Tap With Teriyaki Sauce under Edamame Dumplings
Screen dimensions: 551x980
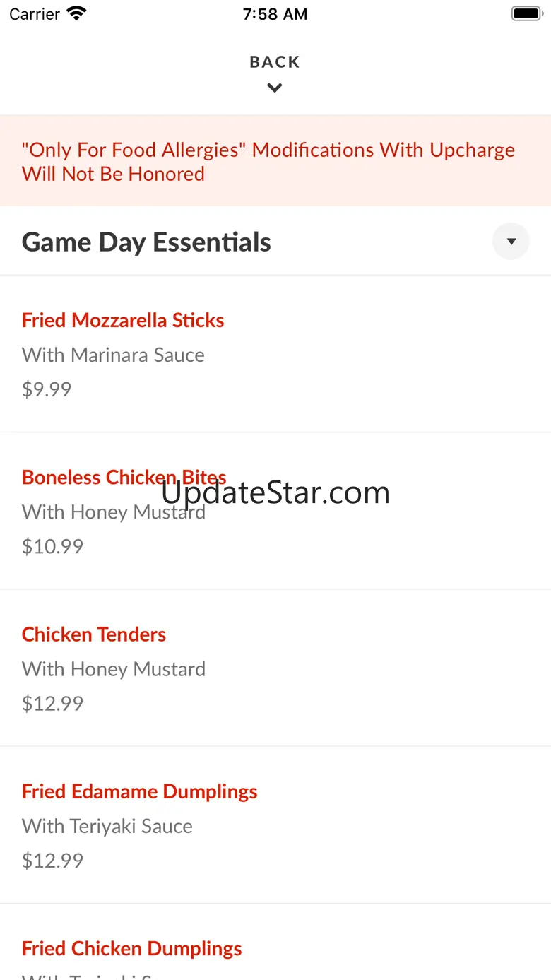[x=107, y=826]
